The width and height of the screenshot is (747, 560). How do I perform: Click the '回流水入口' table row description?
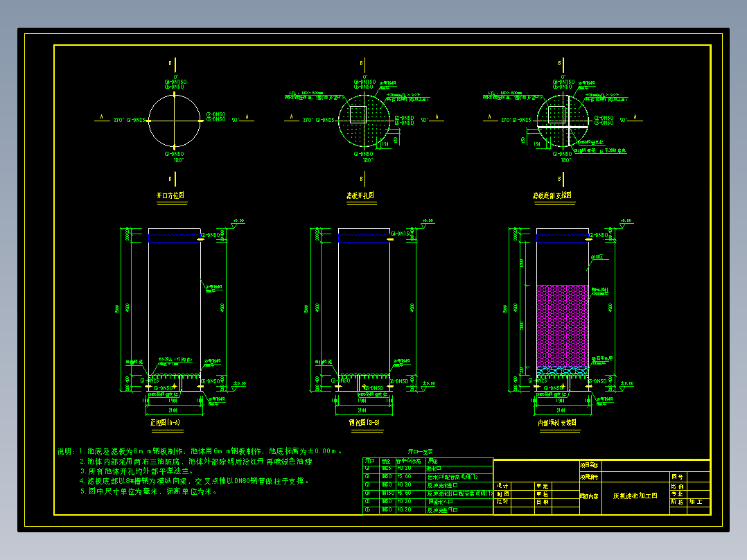pyautogui.click(x=440, y=502)
